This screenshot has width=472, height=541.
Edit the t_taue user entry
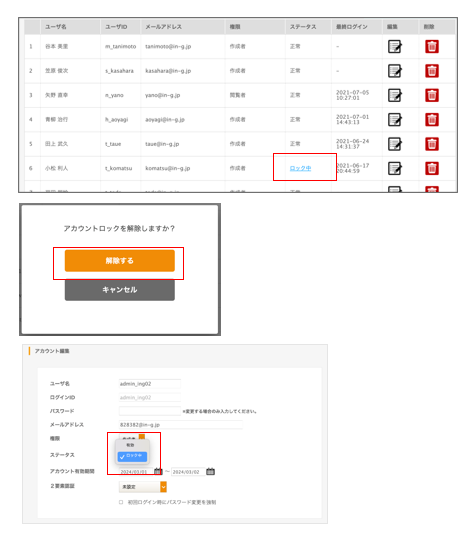tap(395, 144)
